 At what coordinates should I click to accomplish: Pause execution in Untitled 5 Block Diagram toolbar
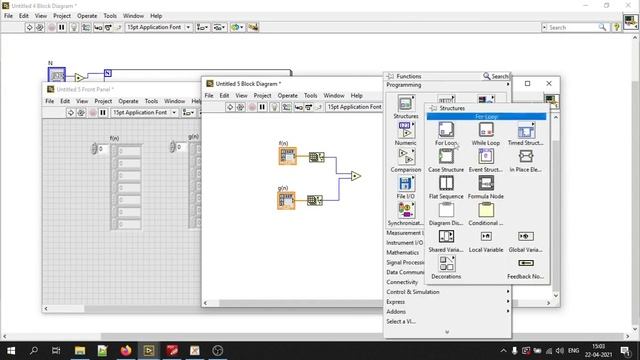coord(262,107)
